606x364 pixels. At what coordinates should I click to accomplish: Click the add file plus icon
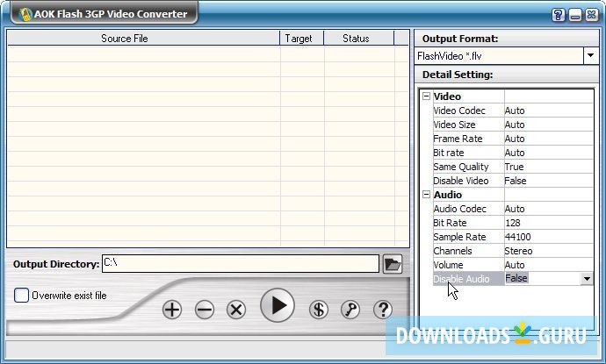[172, 310]
